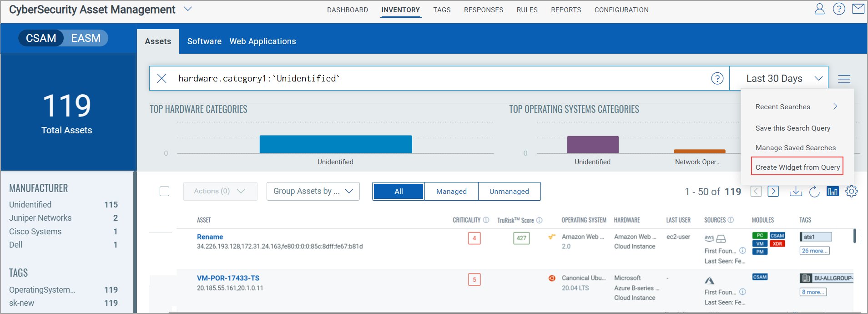The image size is (868, 314).
Task: Open the Reports section
Action: [566, 10]
